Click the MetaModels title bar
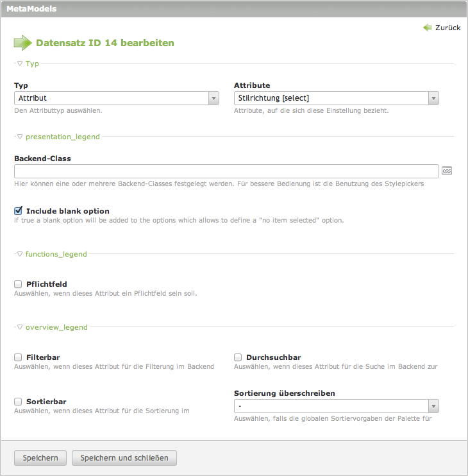The height and width of the screenshot is (476, 468). [x=233, y=9]
